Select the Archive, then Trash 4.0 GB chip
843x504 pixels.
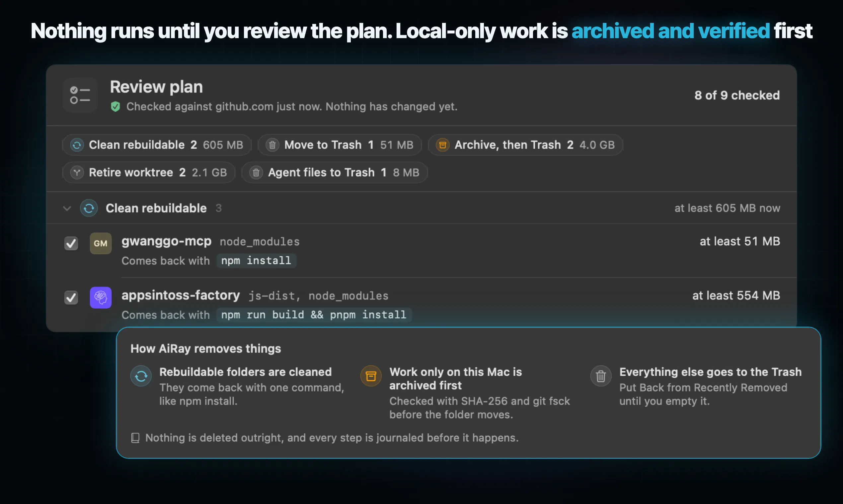[525, 145]
